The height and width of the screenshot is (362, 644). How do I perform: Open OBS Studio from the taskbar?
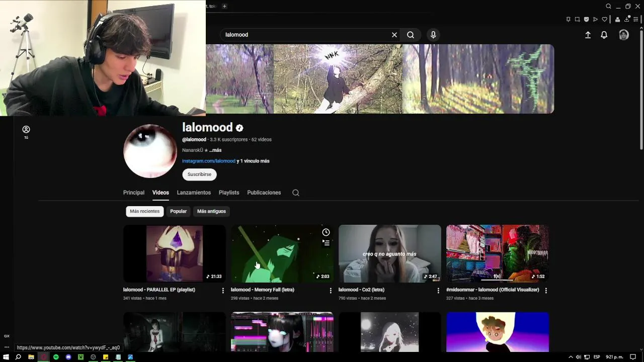tap(93, 357)
